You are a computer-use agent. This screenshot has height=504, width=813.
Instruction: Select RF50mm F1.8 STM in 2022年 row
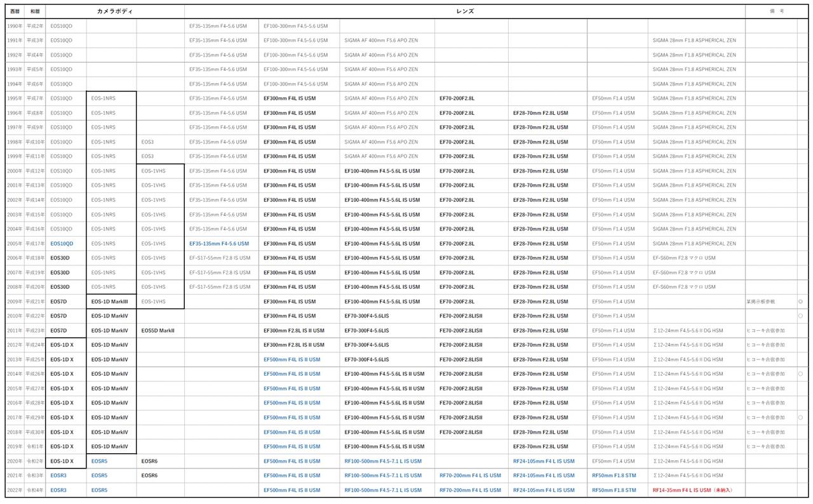click(x=614, y=491)
